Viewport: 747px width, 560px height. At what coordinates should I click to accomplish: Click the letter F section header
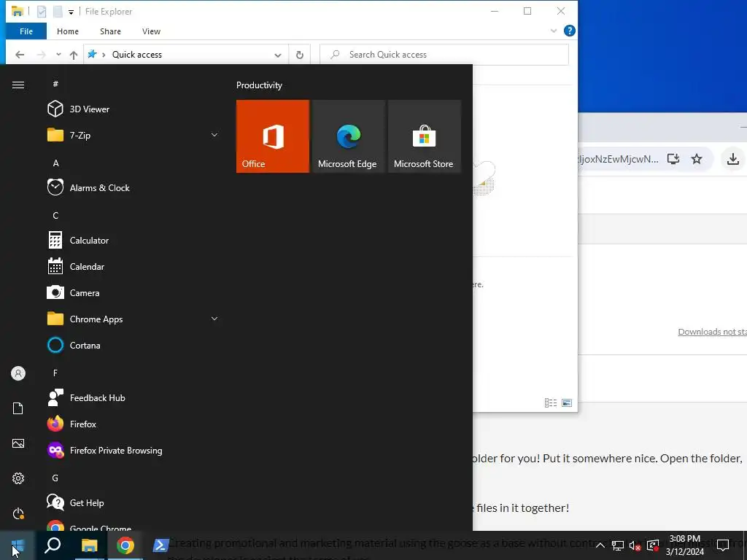pos(55,373)
